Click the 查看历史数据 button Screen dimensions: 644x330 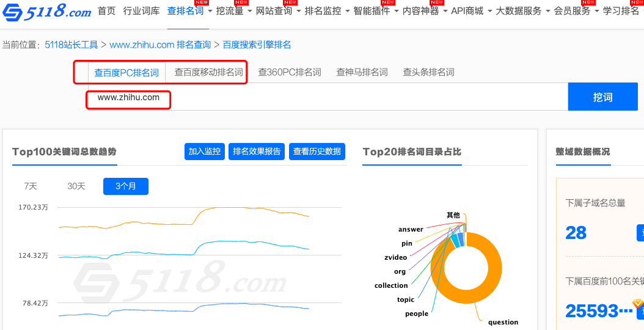pos(317,152)
